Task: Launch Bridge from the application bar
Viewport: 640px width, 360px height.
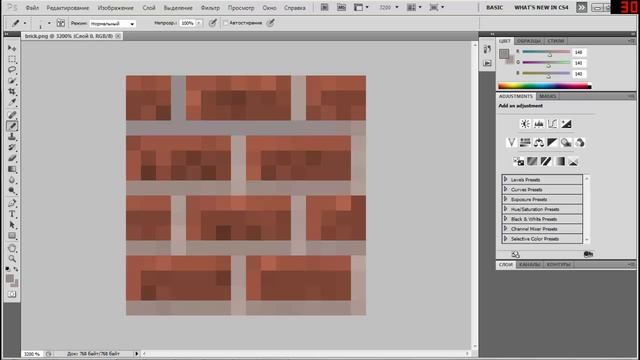Action: click(x=324, y=7)
